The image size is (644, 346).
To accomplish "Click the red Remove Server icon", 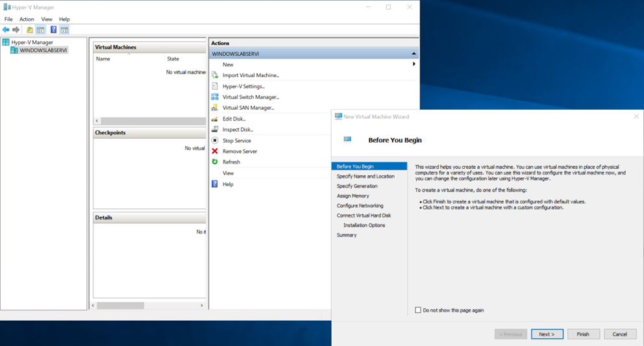I will pos(215,151).
